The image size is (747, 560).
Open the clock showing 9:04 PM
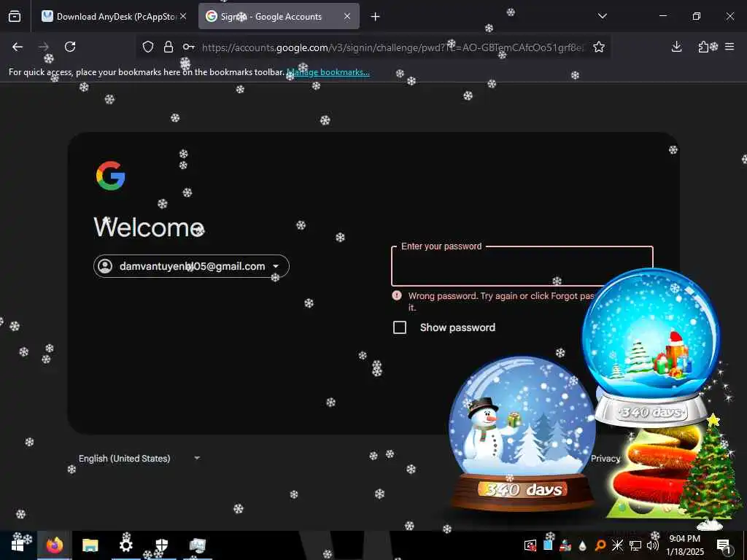685,545
